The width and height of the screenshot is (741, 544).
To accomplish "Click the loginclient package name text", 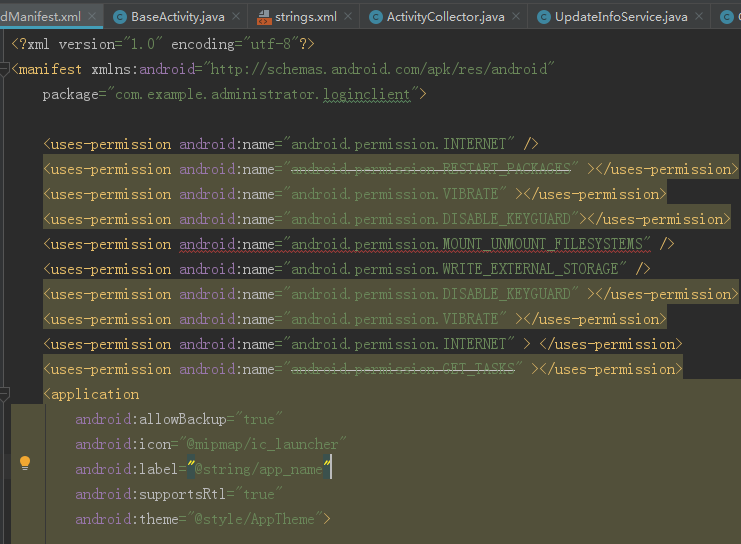I will [366, 95].
